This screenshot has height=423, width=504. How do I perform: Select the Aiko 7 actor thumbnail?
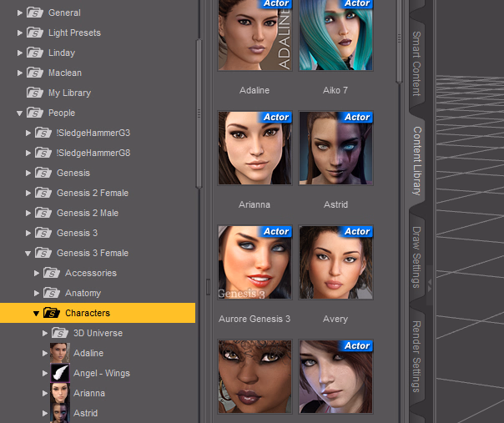click(335, 34)
